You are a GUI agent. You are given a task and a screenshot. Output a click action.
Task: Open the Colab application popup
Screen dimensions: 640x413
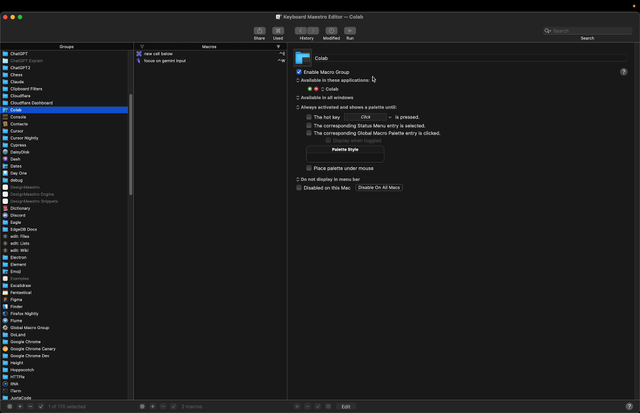pos(330,89)
